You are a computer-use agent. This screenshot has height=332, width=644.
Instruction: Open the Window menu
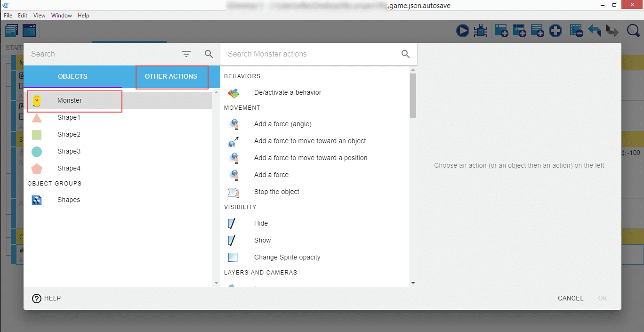click(x=62, y=16)
